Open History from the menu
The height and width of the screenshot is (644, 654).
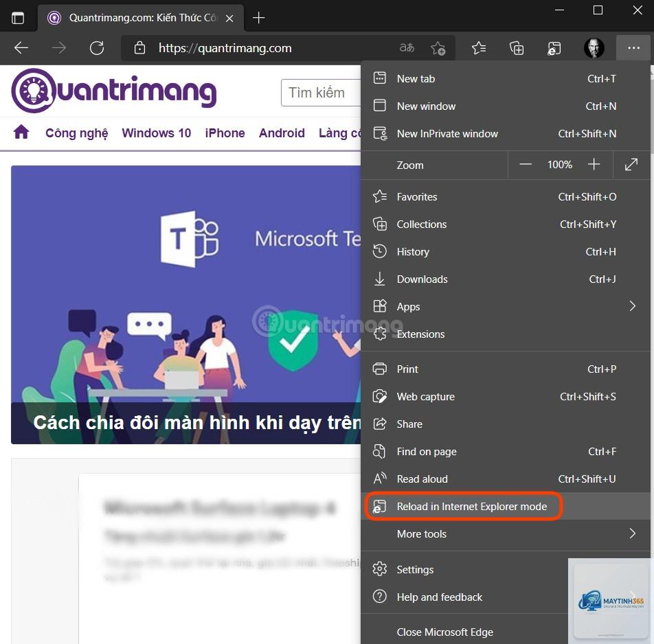coord(505,252)
